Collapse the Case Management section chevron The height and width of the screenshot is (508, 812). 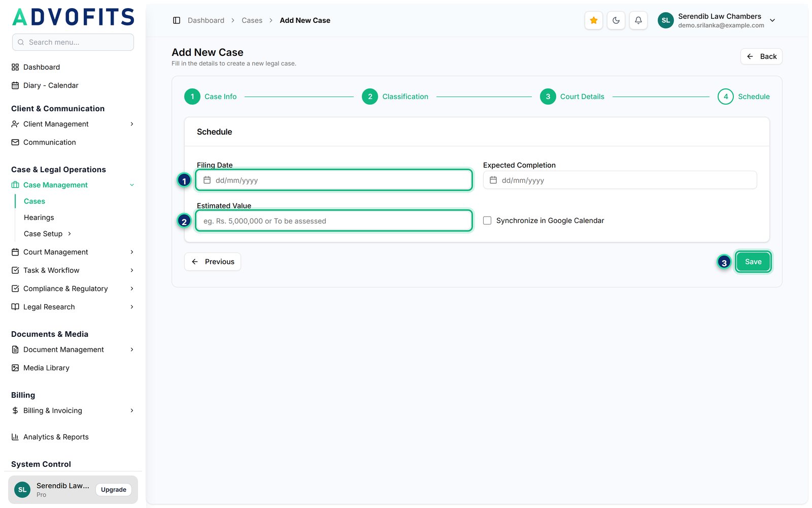pos(132,185)
